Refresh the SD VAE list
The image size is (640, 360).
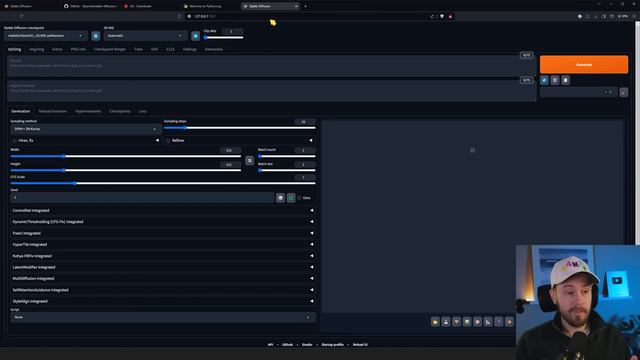[196, 36]
